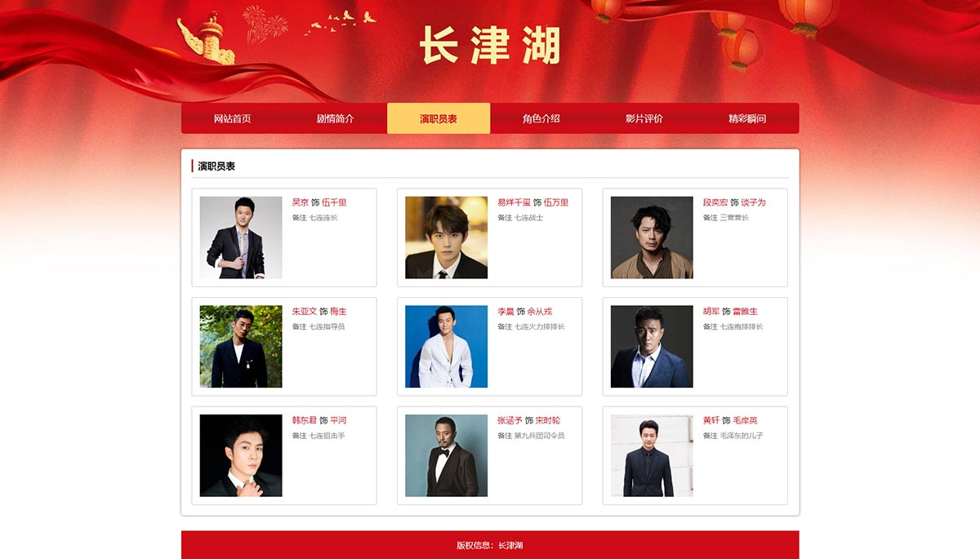Click the photo next to 张涵予

click(447, 455)
